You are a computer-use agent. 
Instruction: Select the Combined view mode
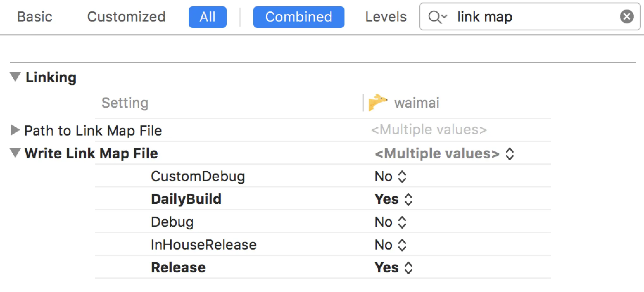298,17
